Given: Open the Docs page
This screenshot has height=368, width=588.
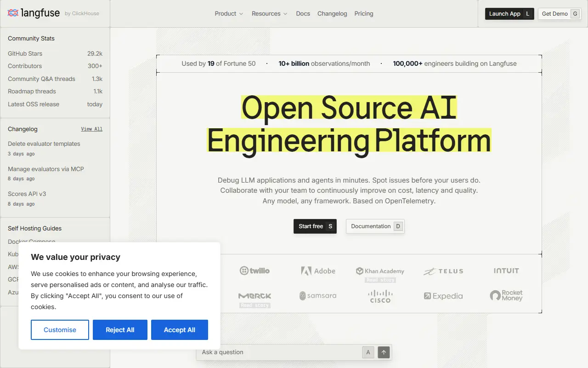Looking at the screenshot, I should [x=303, y=14].
